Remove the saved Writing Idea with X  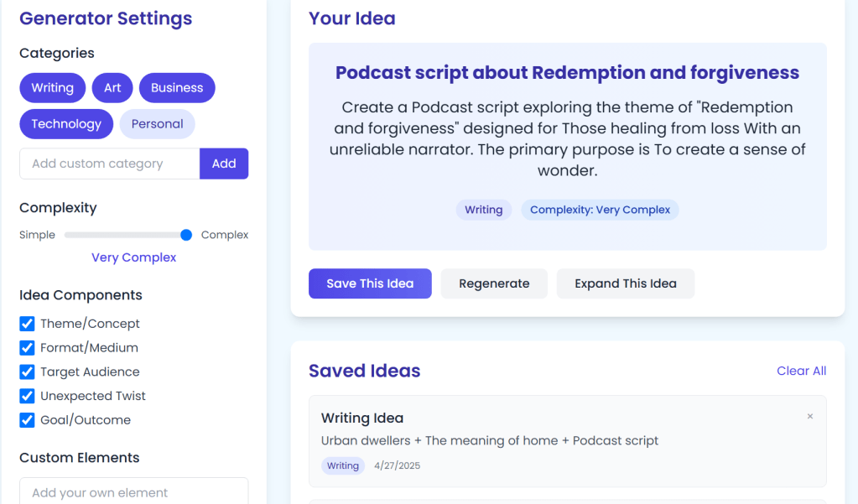click(809, 416)
